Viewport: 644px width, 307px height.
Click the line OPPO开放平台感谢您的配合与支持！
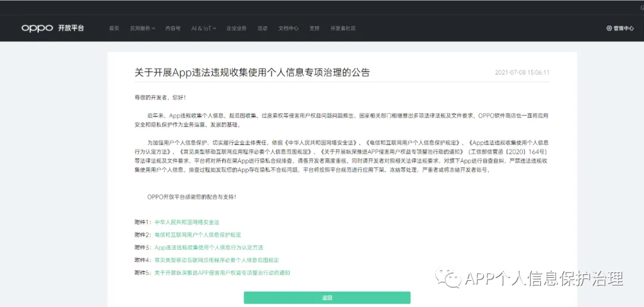[192, 197]
